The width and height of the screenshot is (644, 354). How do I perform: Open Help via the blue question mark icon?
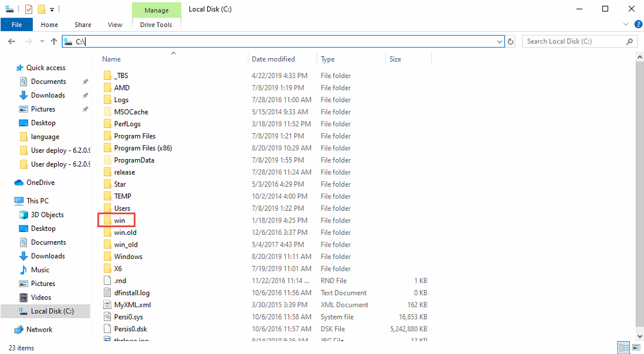tap(638, 25)
